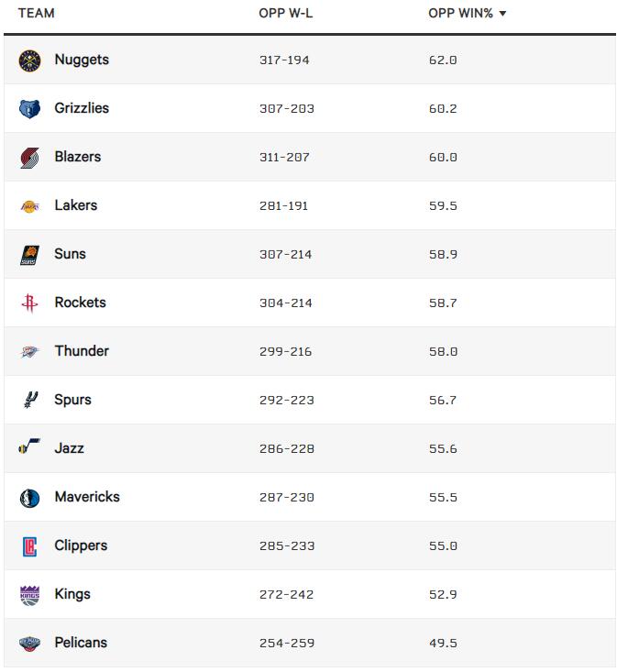Image resolution: width=617 pixels, height=672 pixels.
Task: Click the Pelicans team logo
Action: [29, 644]
